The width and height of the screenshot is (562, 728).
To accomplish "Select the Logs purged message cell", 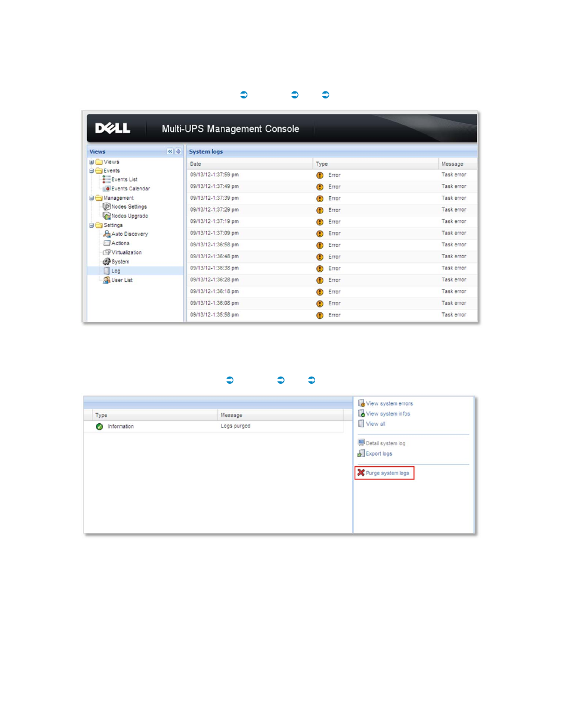I will [236, 426].
